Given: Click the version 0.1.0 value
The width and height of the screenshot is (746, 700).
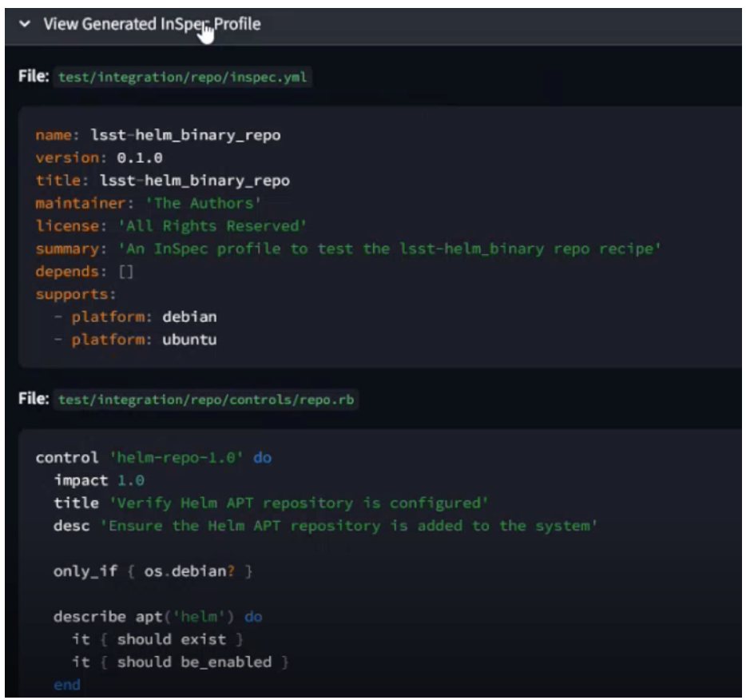Looking at the screenshot, I should [x=140, y=158].
